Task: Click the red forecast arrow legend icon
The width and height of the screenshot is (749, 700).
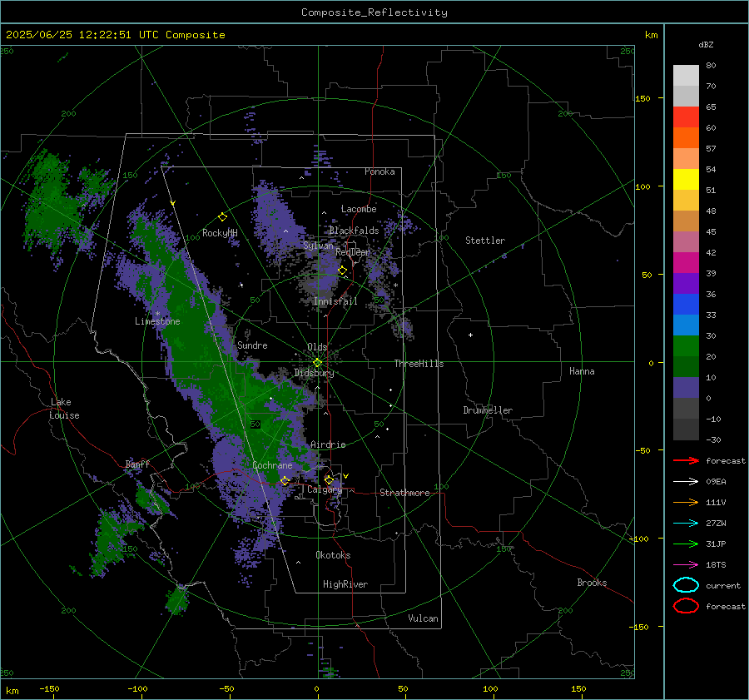Action: 686,460
